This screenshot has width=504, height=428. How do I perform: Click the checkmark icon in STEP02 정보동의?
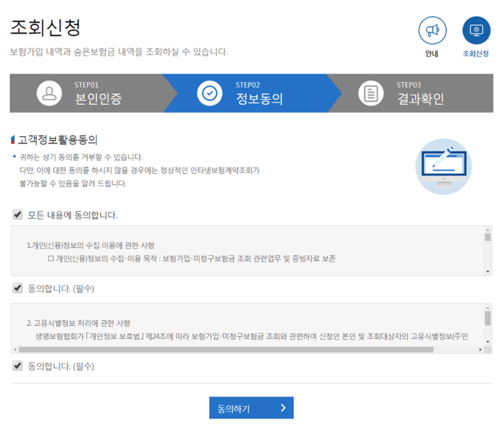pos(210,93)
